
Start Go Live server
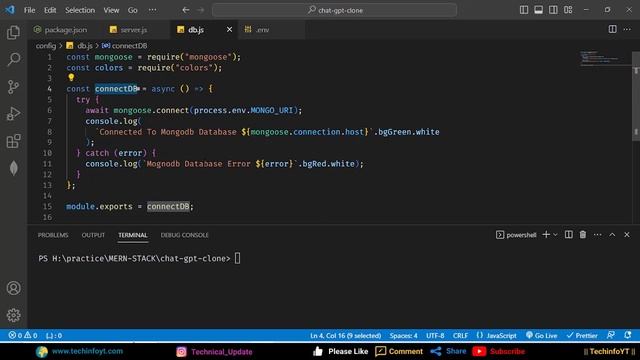(541, 336)
